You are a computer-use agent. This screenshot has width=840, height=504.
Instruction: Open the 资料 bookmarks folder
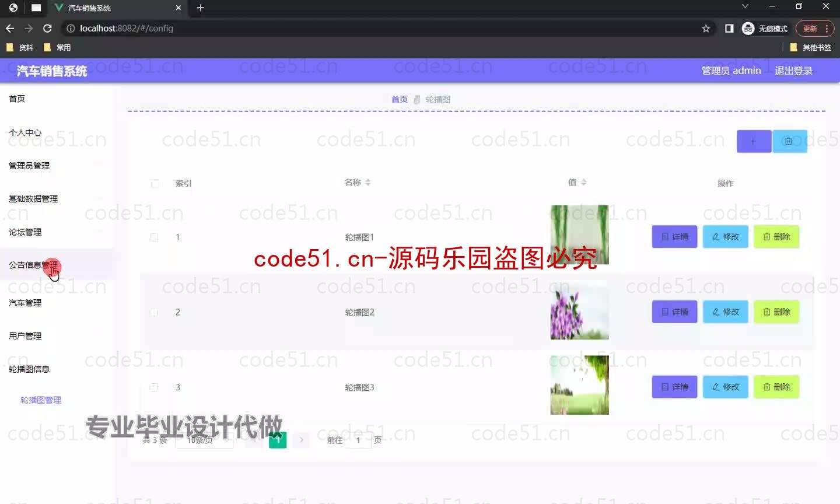(x=20, y=47)
